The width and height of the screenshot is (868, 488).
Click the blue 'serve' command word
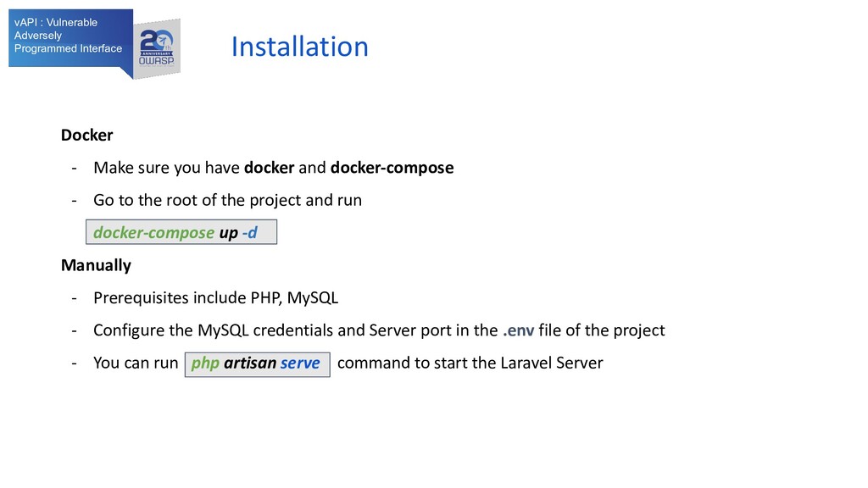coord(300,363)
